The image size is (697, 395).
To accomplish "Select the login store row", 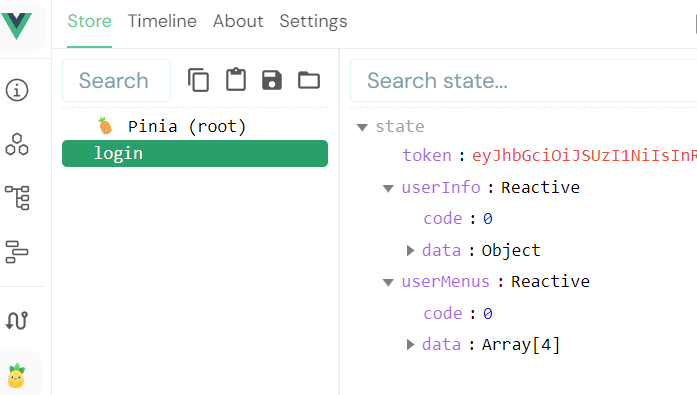I will coord(195,153).
